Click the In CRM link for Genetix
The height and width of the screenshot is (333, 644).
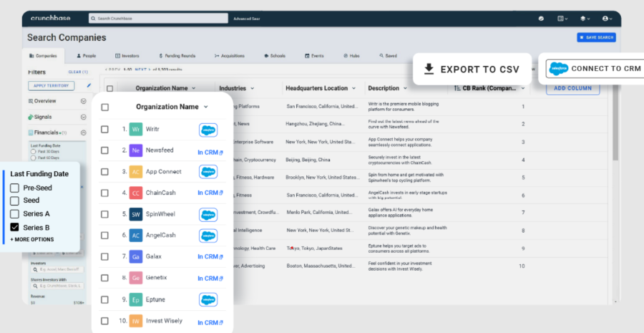pos(210,278)
